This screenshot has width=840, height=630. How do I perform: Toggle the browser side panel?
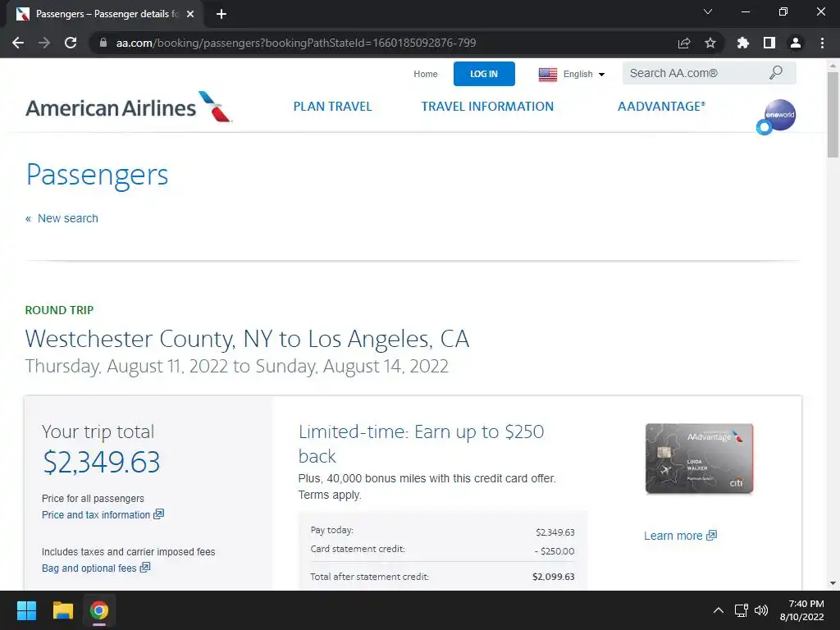[769, 43]
